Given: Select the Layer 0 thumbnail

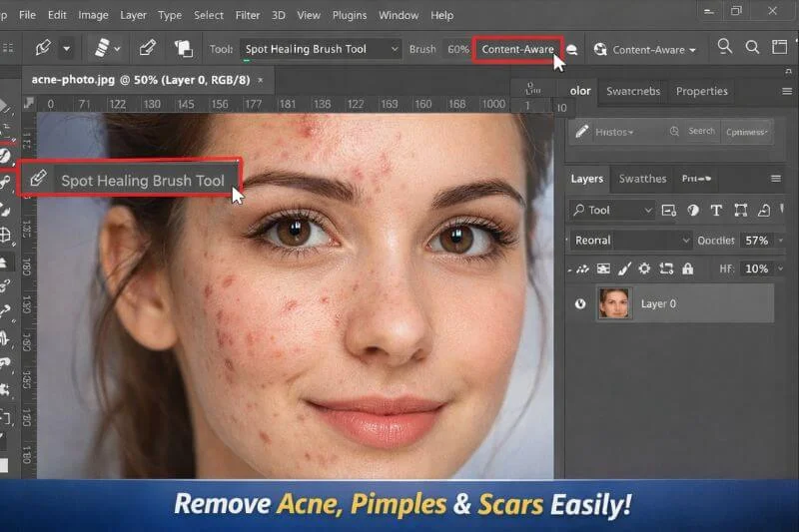Looking at the screenshot, I should (x=614, y=303).
